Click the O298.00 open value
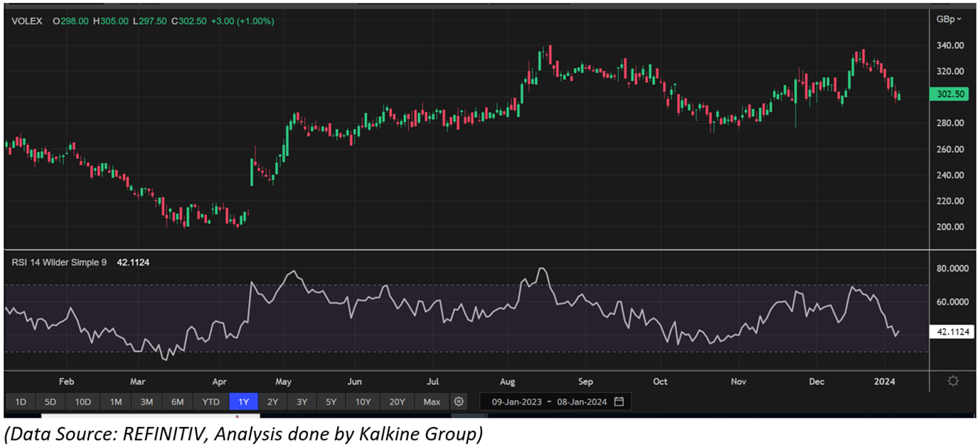This screenshot has width=980, height=447. click(70, 21)
